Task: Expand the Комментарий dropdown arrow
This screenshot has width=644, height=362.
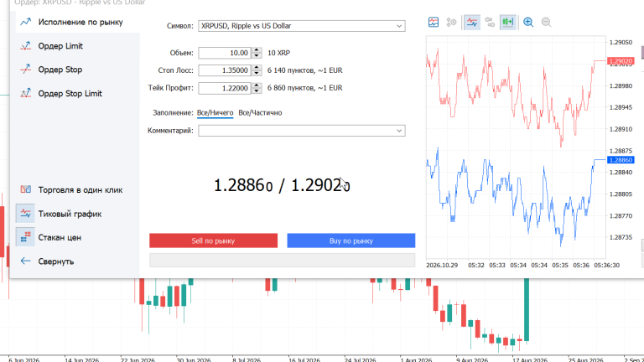Action: [x=399, y=131]
